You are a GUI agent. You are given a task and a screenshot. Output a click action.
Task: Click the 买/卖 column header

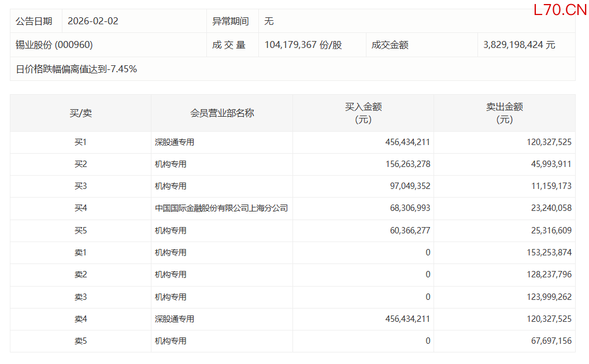(80, 113)
